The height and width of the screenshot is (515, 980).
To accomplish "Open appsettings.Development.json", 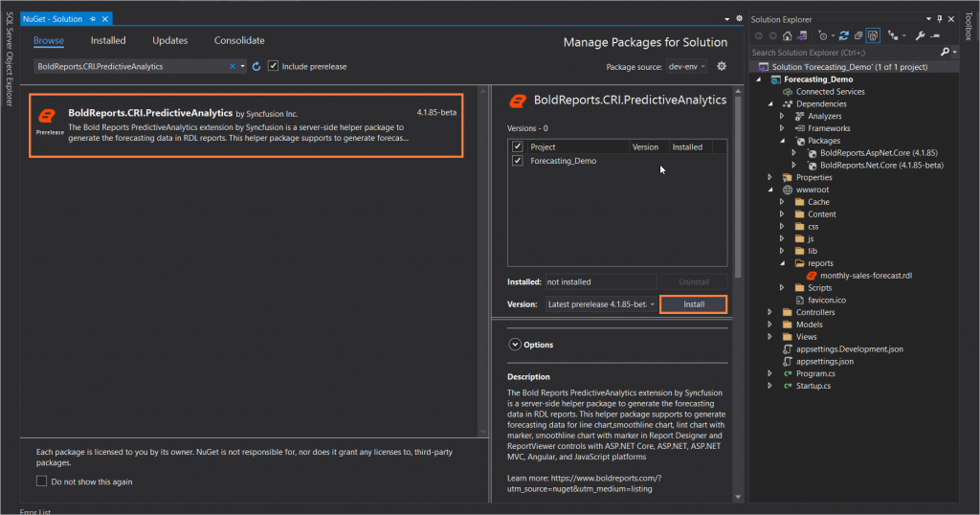I will tap(850, 349).
